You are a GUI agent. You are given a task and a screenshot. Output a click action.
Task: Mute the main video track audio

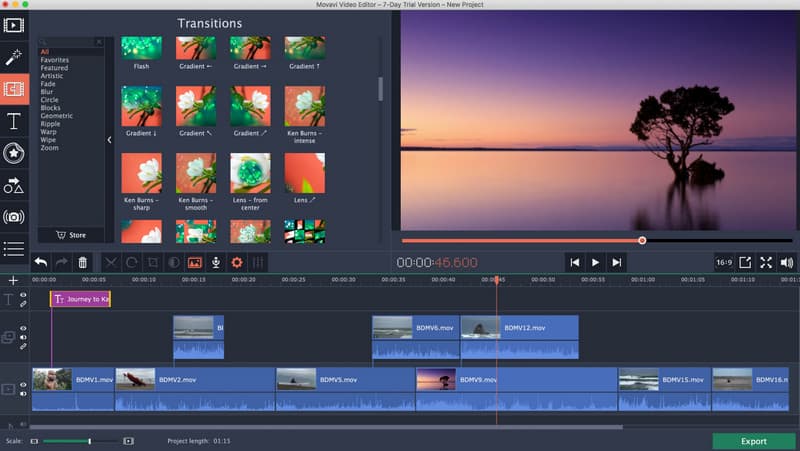[23, 393]
